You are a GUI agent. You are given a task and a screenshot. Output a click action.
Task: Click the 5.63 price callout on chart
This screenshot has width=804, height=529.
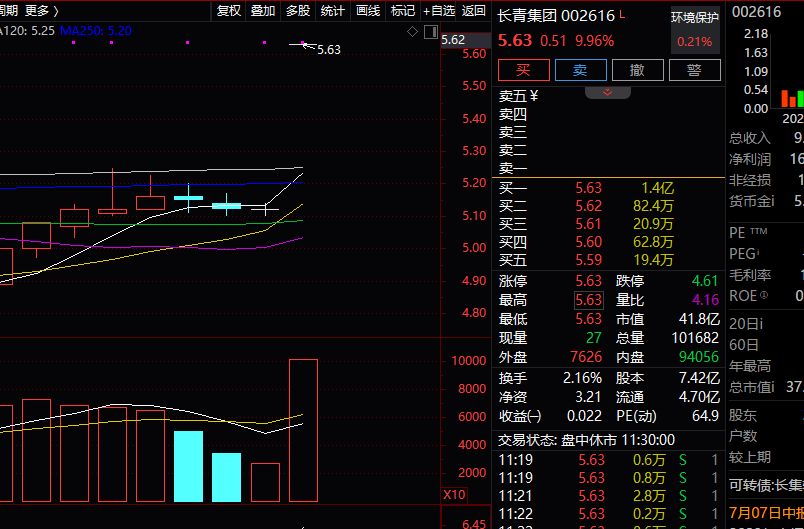[x=329, y=50]
